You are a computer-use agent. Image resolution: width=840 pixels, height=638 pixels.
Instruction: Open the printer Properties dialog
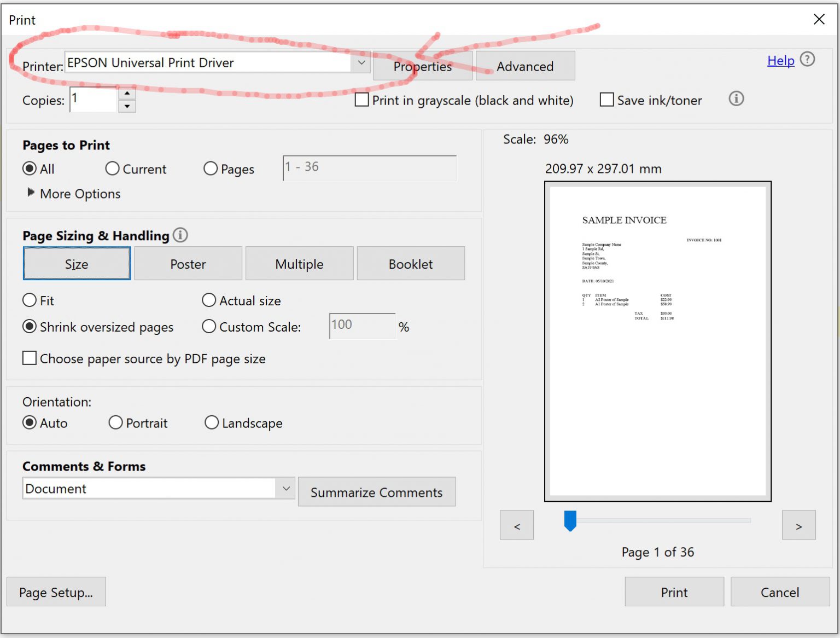422,66
